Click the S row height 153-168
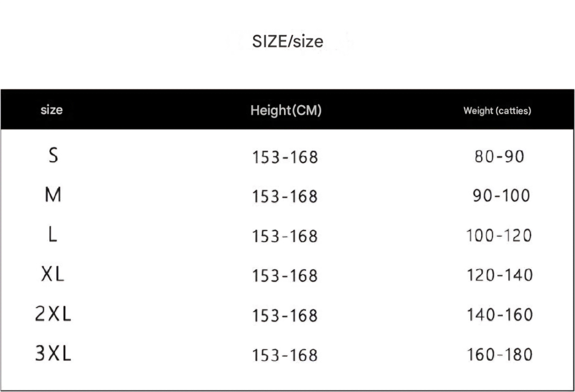This screenshot has width=575, height=392. click(x=285, y=157)
